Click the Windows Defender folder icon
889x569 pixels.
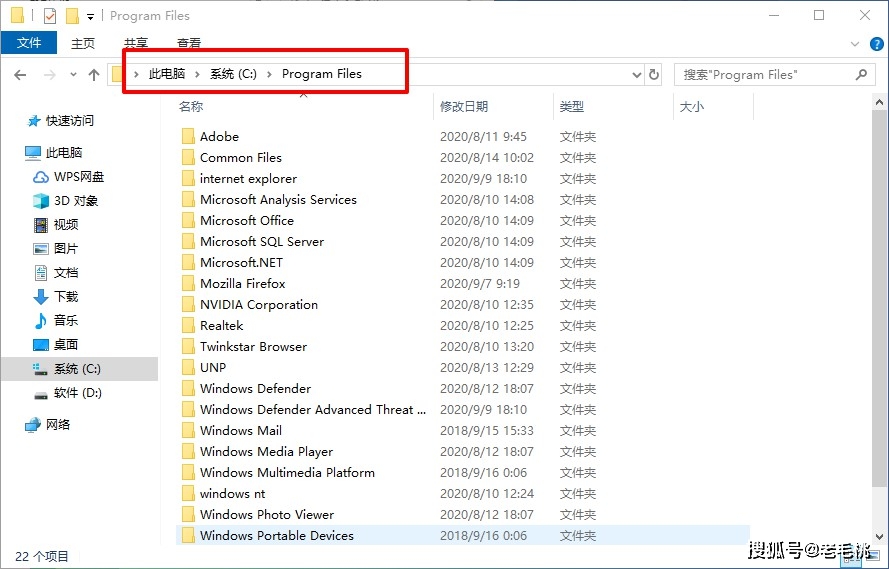188,388
